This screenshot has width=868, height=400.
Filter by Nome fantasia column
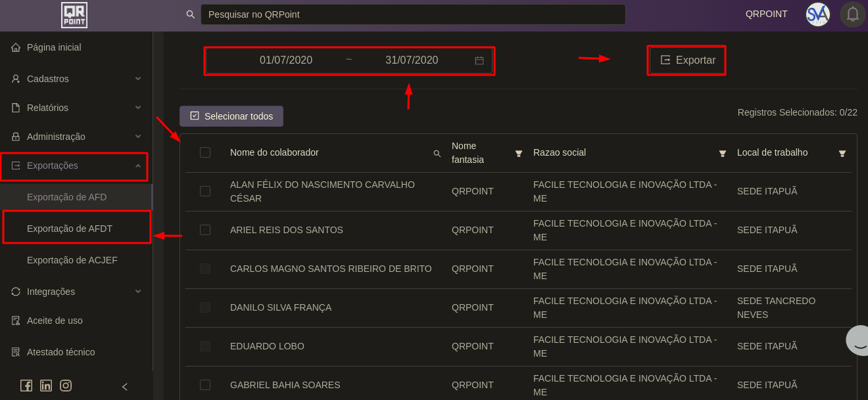tap(519, 154)
